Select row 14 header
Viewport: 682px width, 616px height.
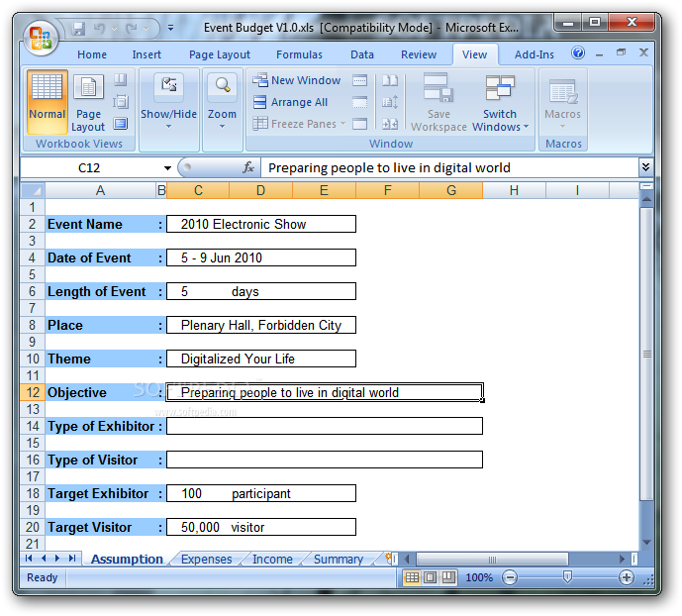click(x=33, y=426)
